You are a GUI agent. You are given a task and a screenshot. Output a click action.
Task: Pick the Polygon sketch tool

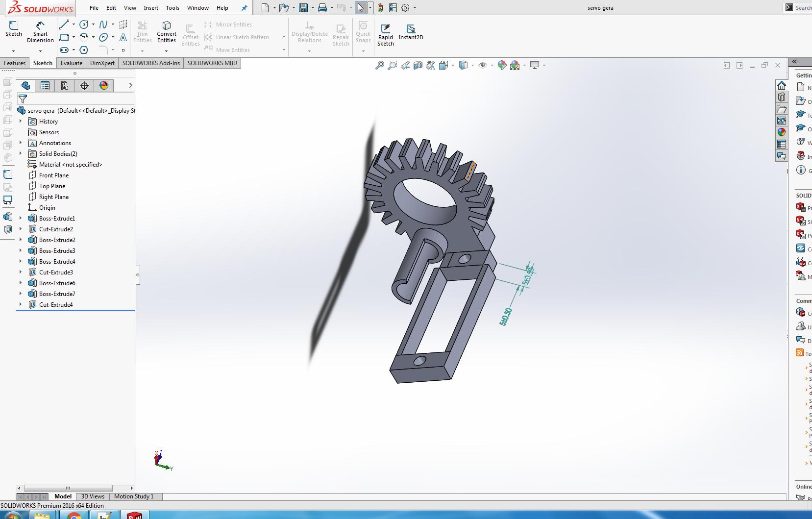tap(84, 50)
